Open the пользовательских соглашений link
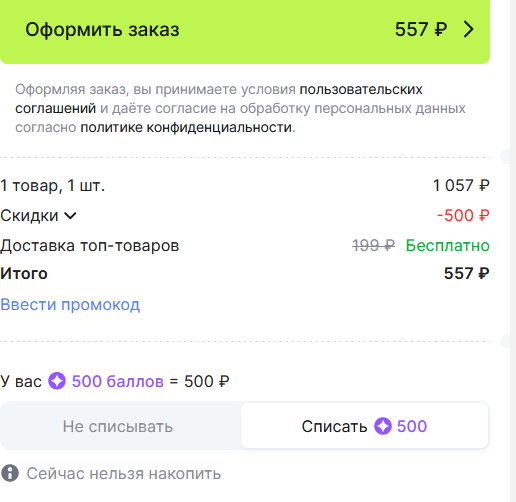Viewport: 516px width, 502px height. point(219,99)
